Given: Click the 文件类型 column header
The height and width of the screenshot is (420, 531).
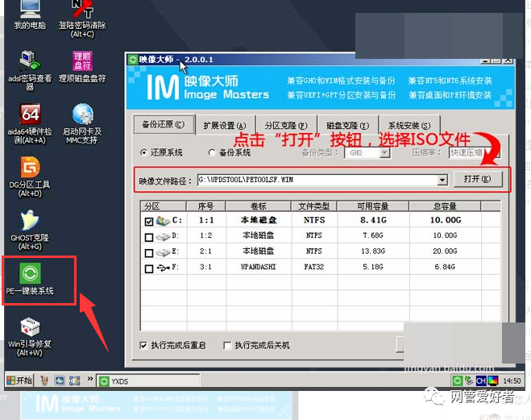Looking at the screenshot, I should pyautogui.click(x=314, y=206).
